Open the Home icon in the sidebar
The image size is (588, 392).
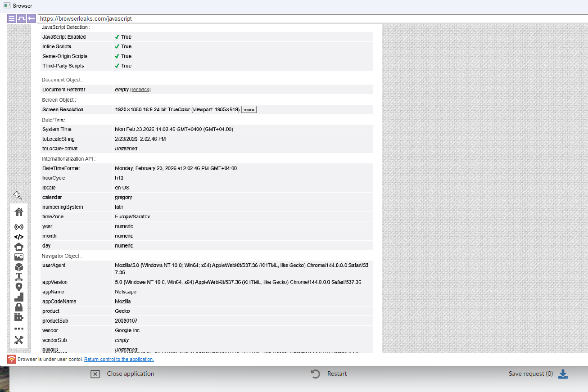[x=19, y=212]
